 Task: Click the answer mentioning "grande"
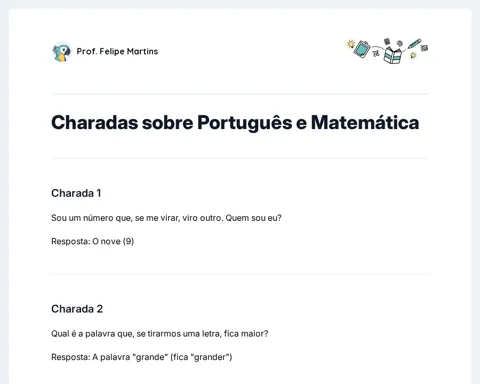click(142, 357)
